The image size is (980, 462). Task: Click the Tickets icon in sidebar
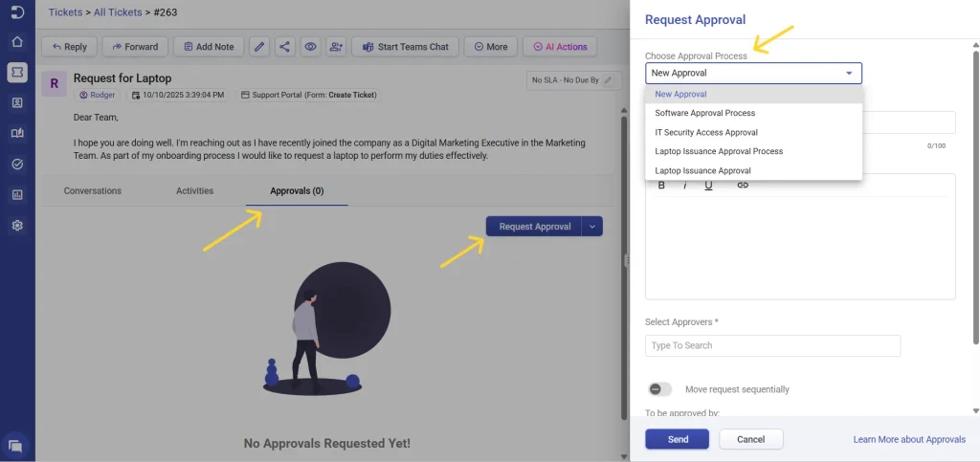click(16, 73)
